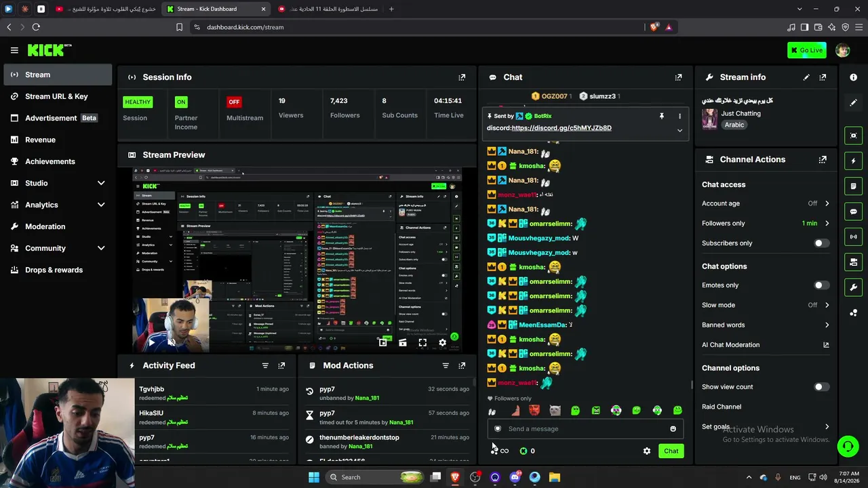Screen dimensions: 868x488
Task: Open the Revenue page
Action: 58,140
